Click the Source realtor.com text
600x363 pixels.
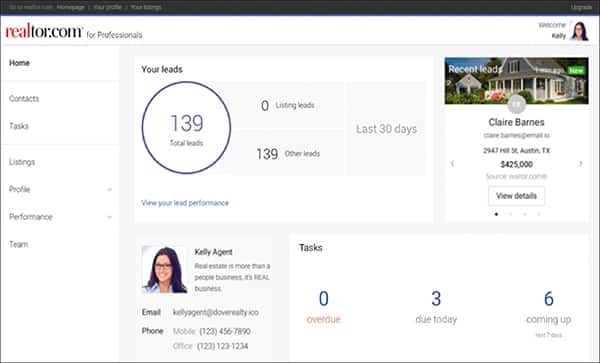(517, 176)
